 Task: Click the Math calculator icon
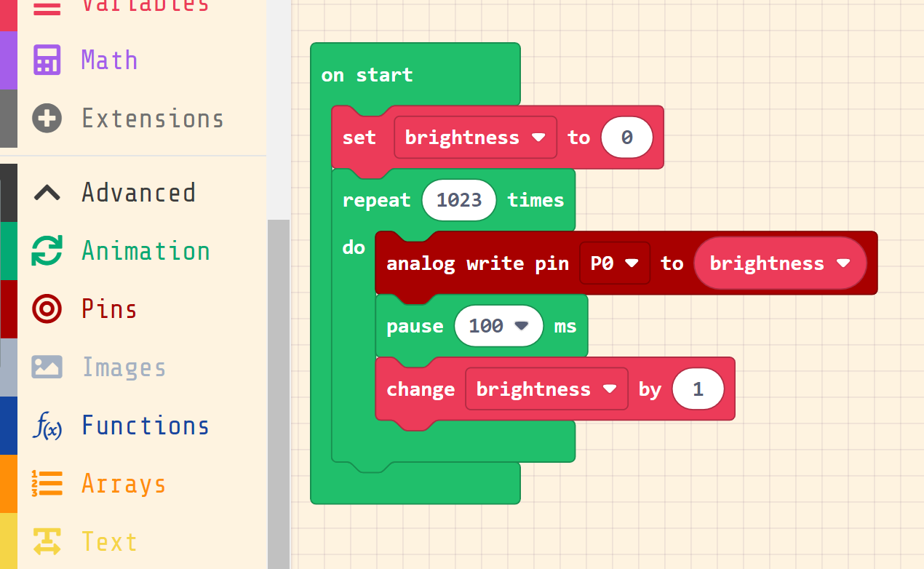47,60
